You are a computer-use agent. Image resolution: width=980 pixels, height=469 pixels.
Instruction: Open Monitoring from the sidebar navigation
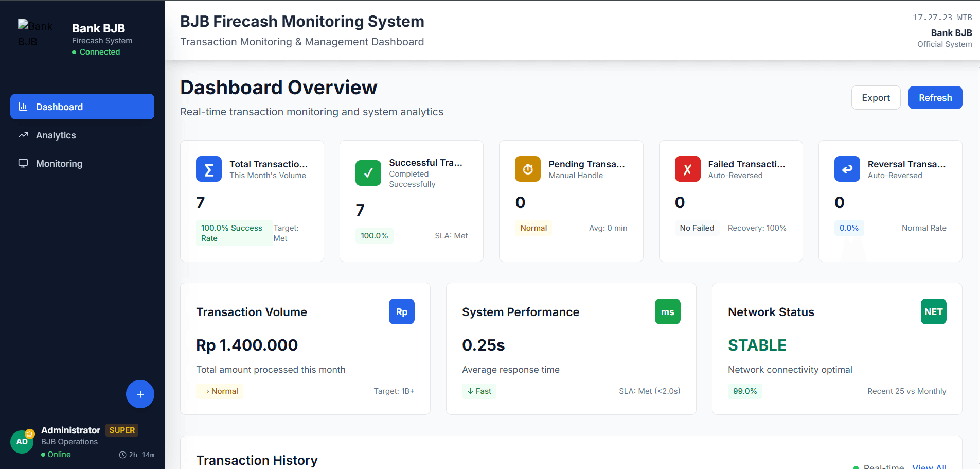coord(59,163)
